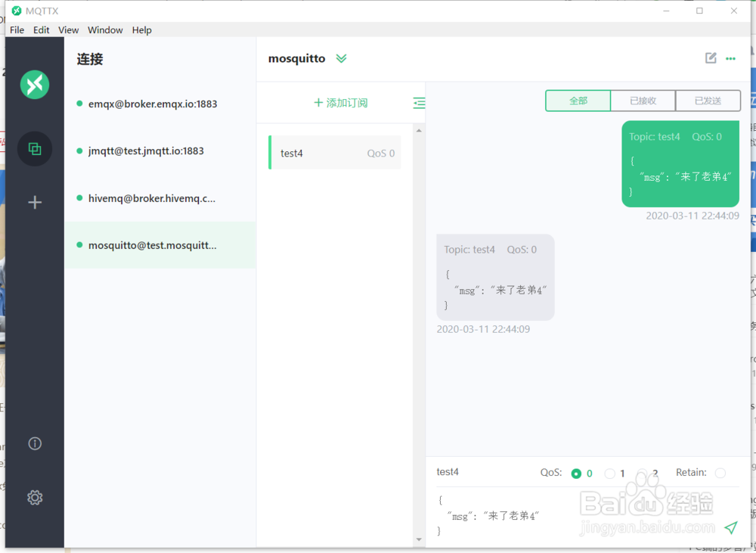The width and height of the screenshot is (756, 553).
Task: Click the mosquitto connection title
Action: point(296,58)
